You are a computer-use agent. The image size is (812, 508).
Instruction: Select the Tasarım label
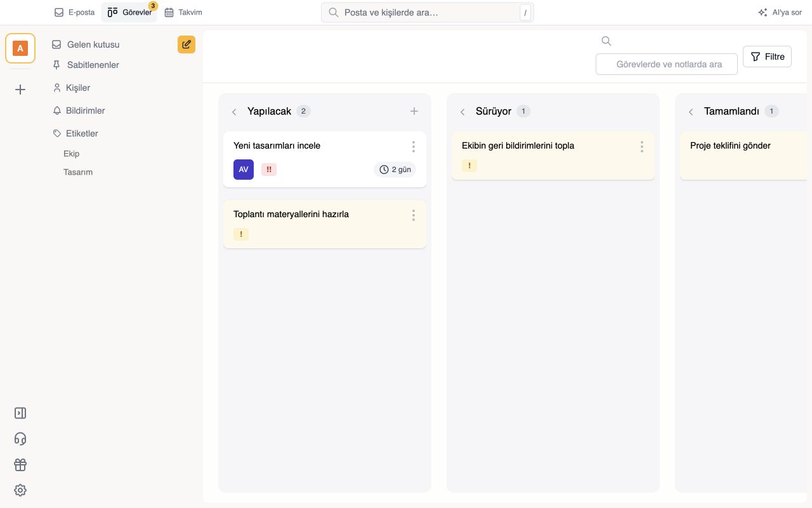(x=78, y=172)
